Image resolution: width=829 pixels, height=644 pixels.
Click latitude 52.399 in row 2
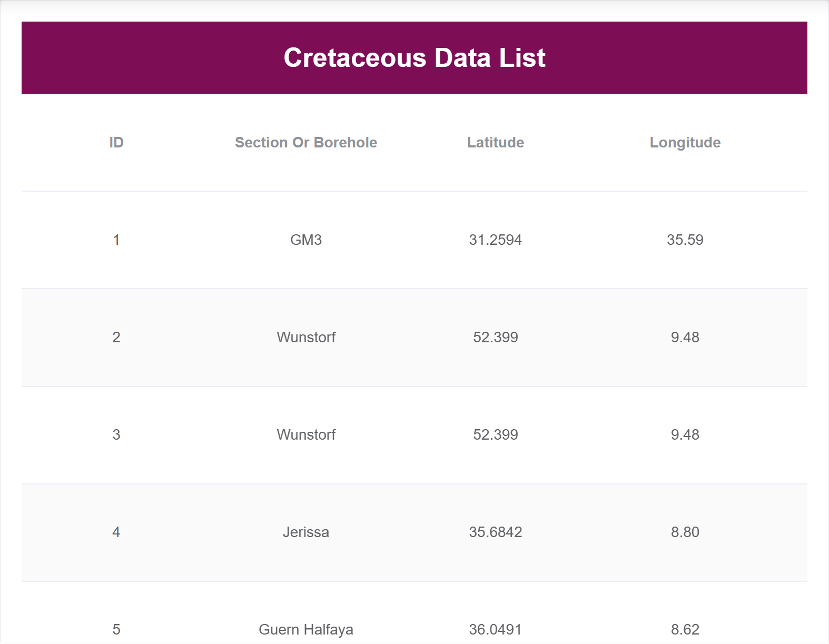pyautogui.click(x=496, y=338)
